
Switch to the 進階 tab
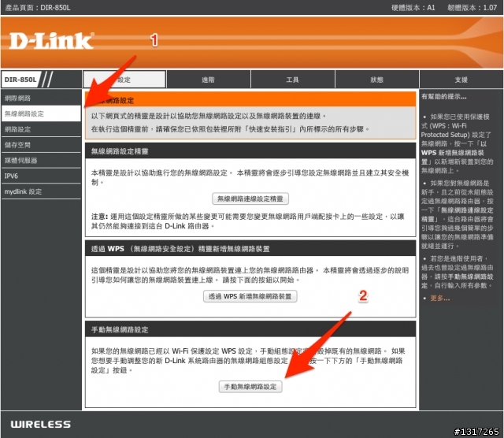(208, 80)
